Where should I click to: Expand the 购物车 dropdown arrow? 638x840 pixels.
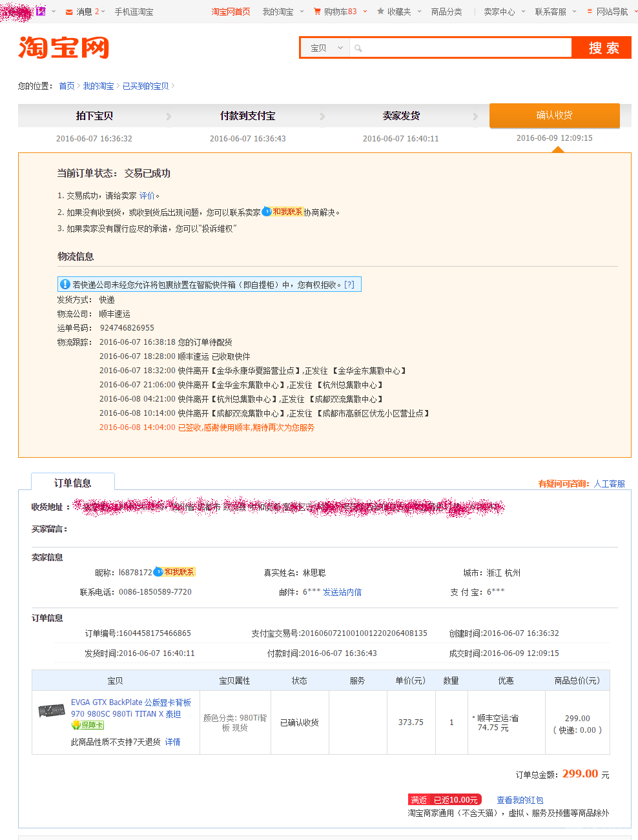tap(365, 12)
